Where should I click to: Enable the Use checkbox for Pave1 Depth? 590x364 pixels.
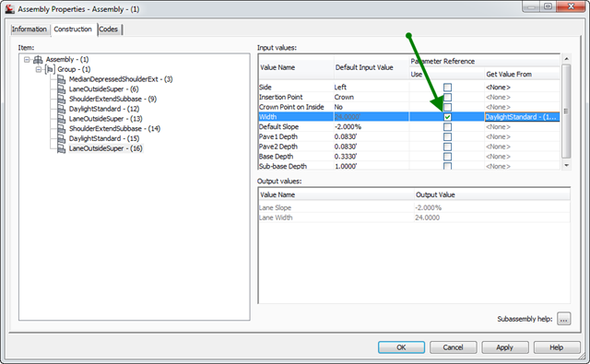(x=447, y=137)
